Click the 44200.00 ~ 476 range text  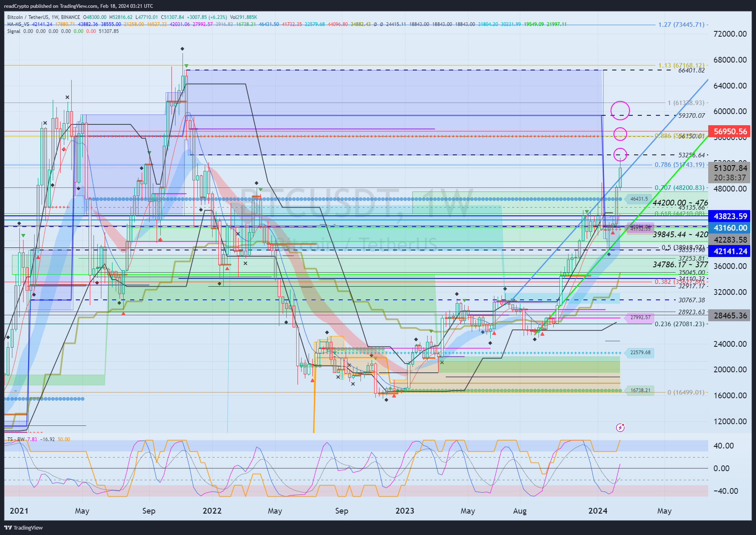click(x=681, y=203)
